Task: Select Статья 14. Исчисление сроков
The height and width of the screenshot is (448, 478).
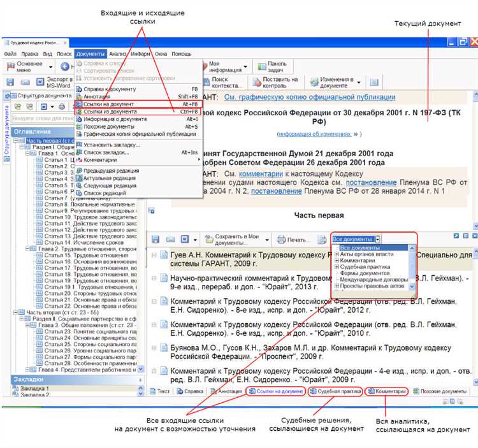Action: pyautogui.click(x=84, y=243)
